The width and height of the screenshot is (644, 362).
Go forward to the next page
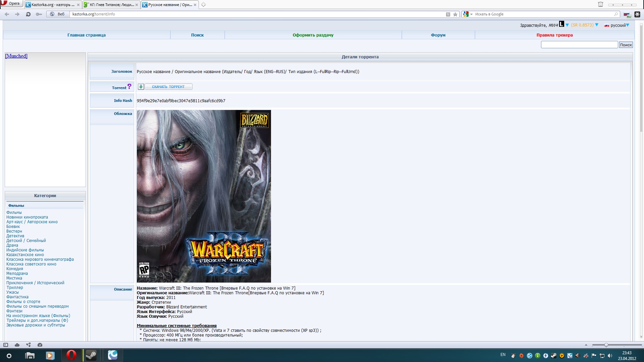click(x=17, y=14)
